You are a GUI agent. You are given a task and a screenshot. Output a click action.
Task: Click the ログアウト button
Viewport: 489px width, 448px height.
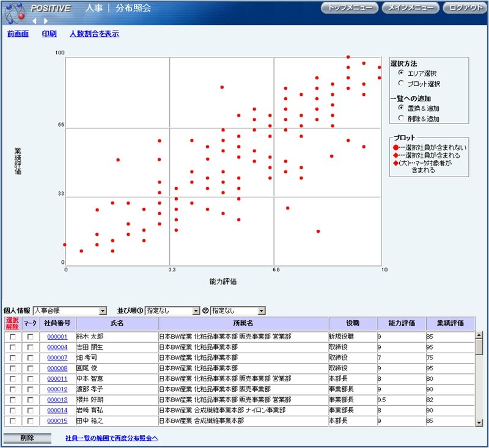[x=465, y=8]
